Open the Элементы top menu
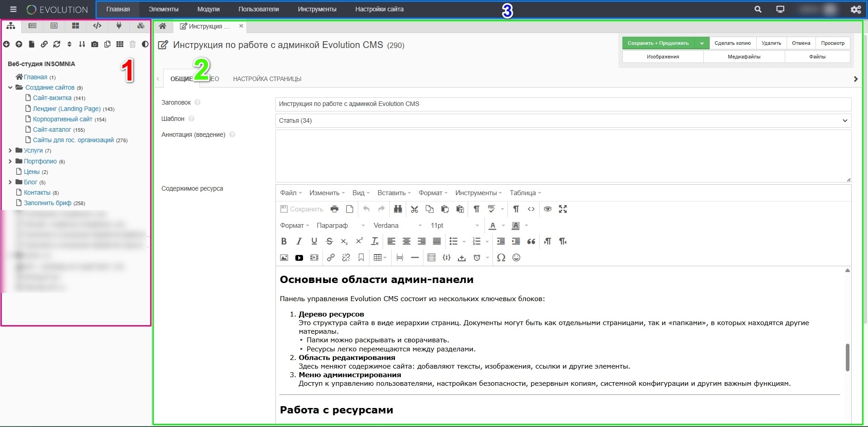The width and height of the screenshot is (868, 427). tap(163, 9)
